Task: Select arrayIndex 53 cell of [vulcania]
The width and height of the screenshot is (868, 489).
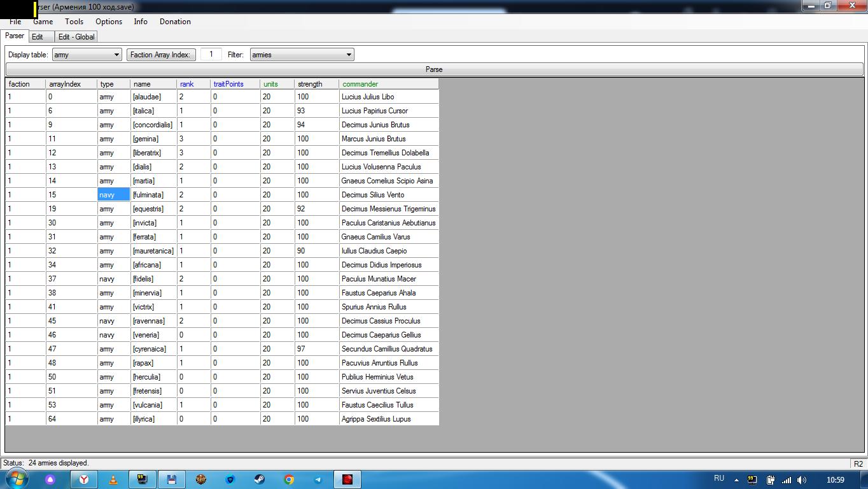Action: click(x=71, y=405)
